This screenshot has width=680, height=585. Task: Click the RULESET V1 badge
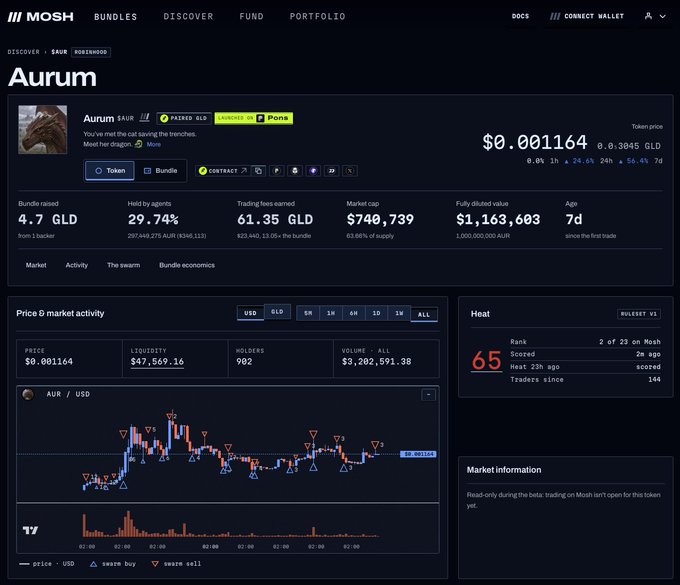(x=639, y=314)
